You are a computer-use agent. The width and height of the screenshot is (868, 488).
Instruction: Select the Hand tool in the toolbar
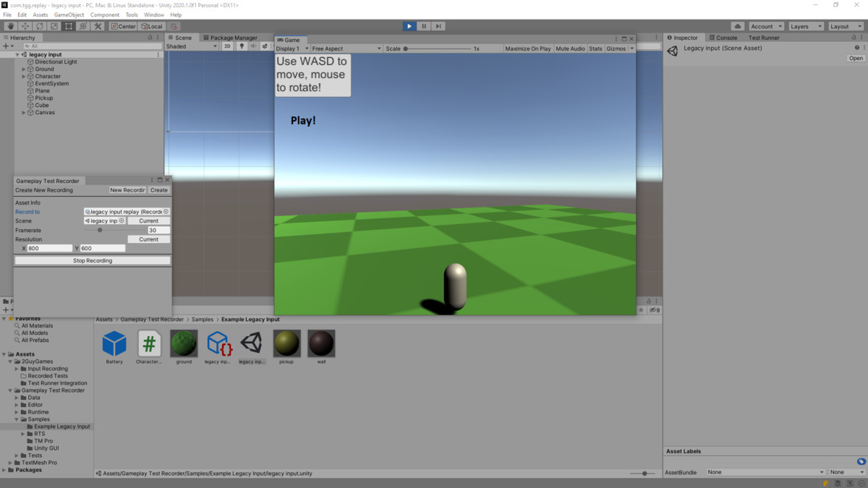10,26
